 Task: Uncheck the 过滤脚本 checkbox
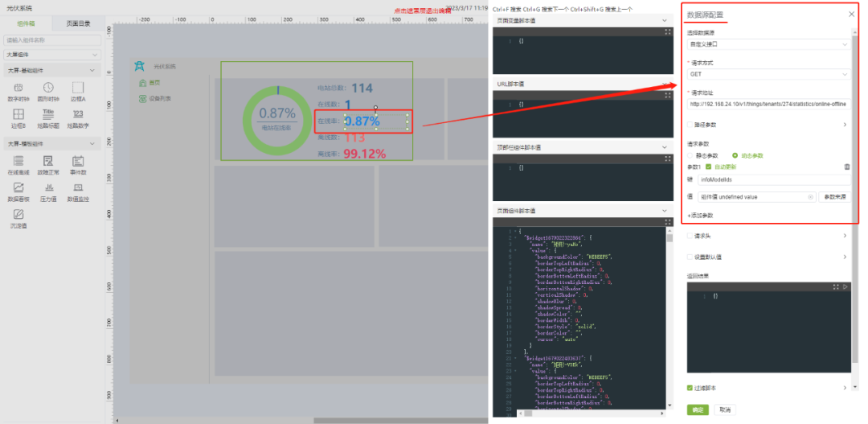pos(690,388)
